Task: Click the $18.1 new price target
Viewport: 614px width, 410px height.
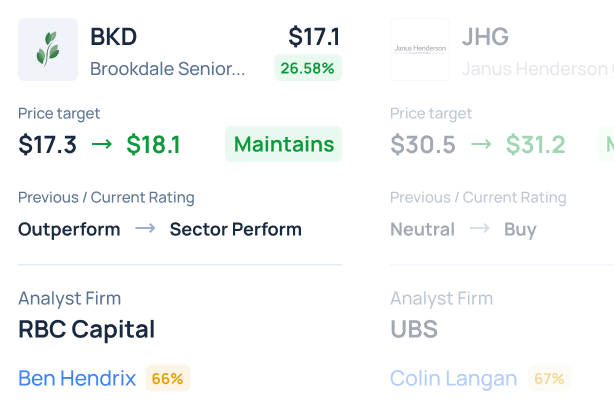Action: coord(153,144)
